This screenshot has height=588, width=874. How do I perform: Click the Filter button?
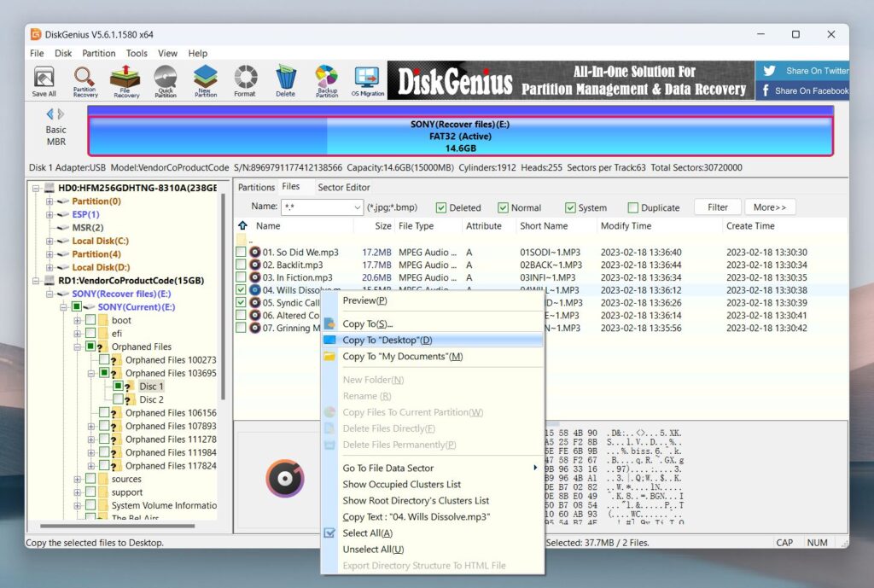717,207
